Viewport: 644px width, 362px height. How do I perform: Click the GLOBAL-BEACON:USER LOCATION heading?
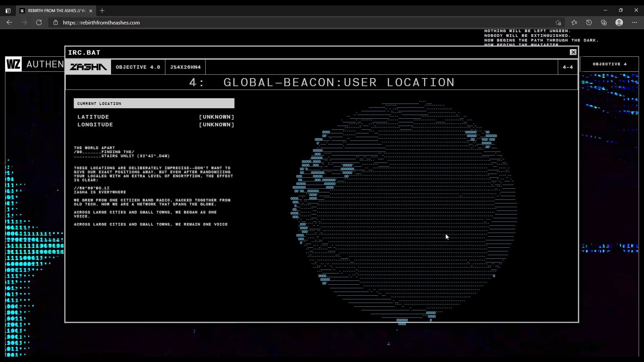(339, 82)
